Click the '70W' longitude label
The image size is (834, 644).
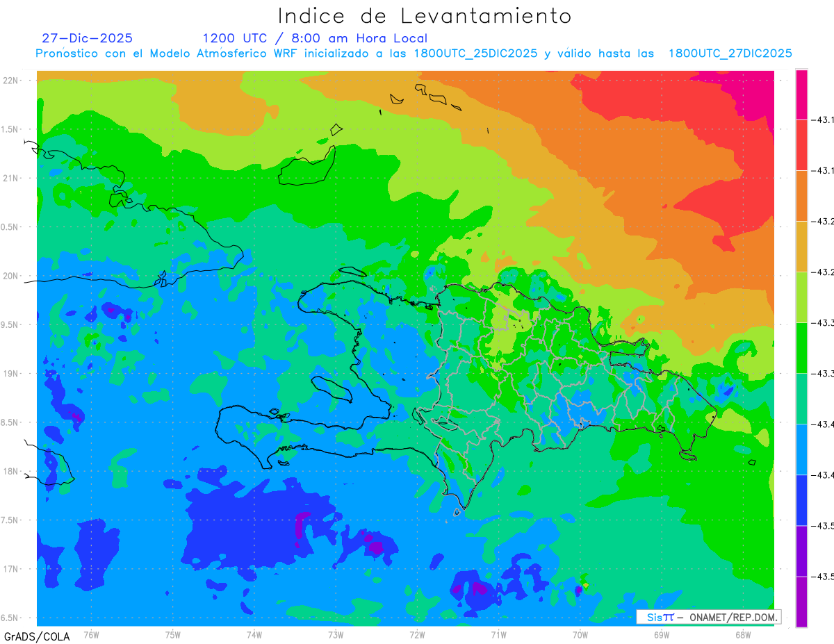click(580, 634)
